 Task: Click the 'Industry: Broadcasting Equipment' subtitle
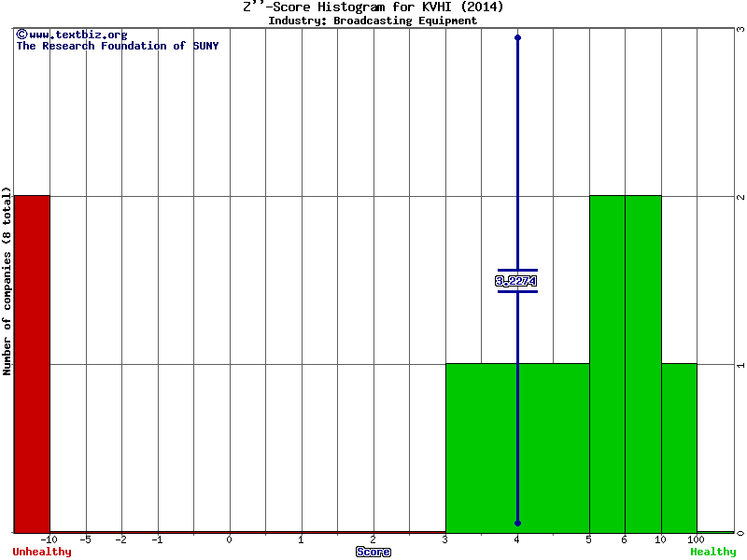pyautogui.click(x=373, y=20)
